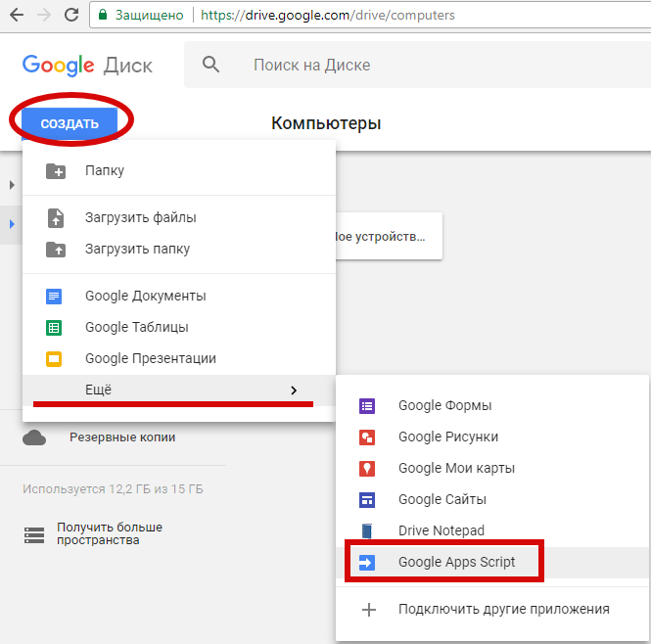
Task: Click the Google Sites icon
Action: (367, 499)
